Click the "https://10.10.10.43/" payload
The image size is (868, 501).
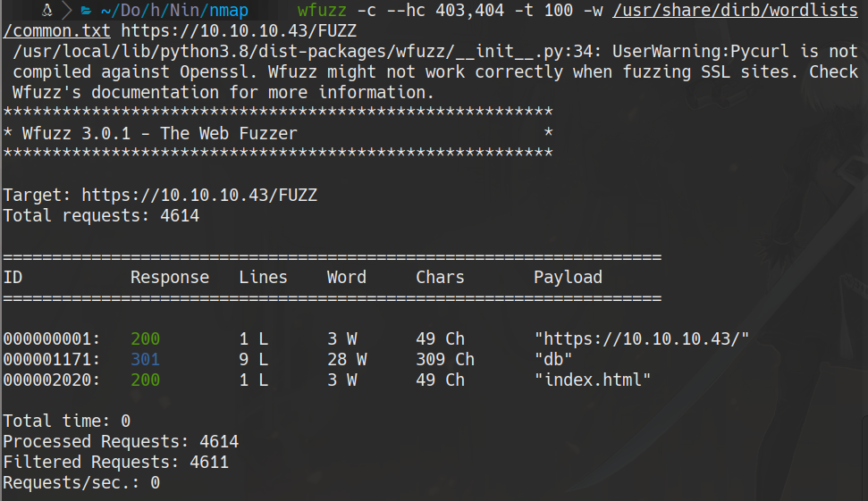coord(642,339)
